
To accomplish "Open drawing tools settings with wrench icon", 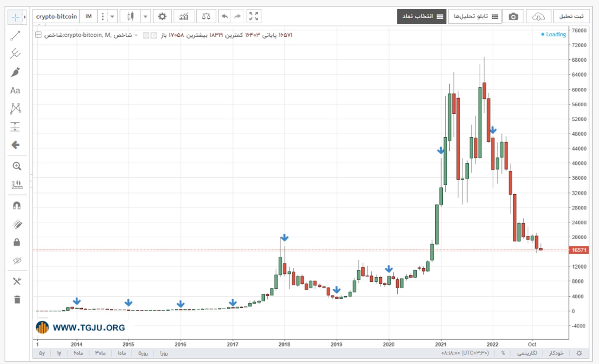I will point(17,281).
